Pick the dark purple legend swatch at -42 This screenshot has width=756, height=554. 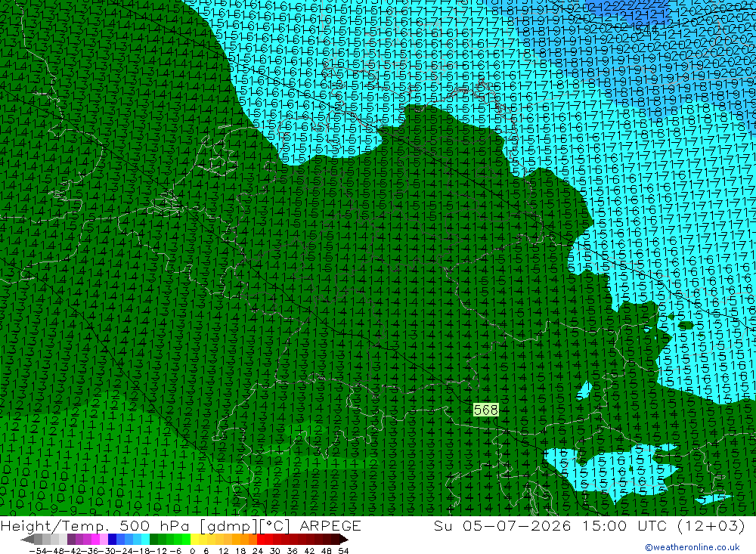[71, 540]
